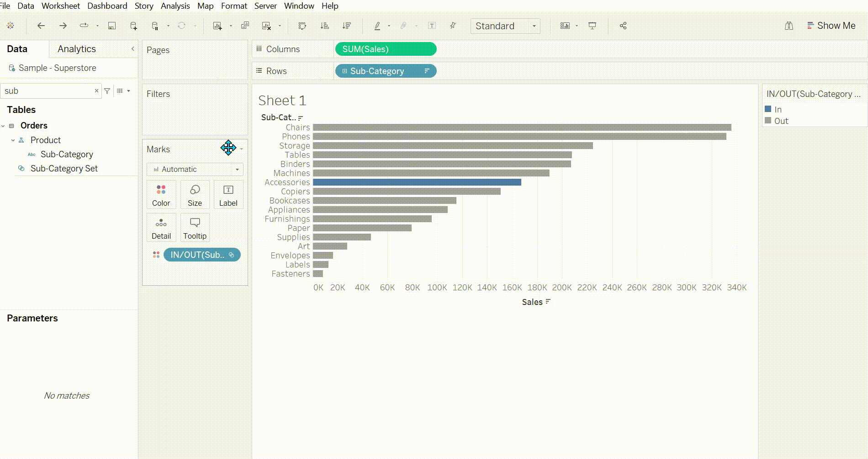Open the new worksheet dropdown arrow

[231, 26]
